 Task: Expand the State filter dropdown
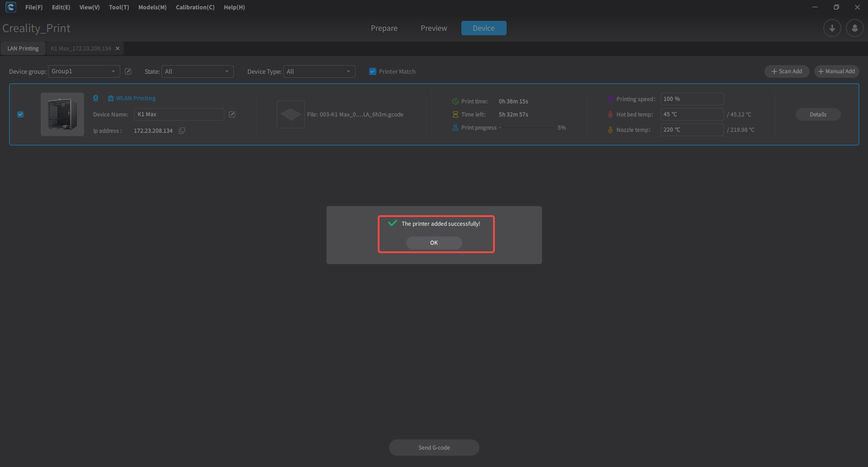198,71
